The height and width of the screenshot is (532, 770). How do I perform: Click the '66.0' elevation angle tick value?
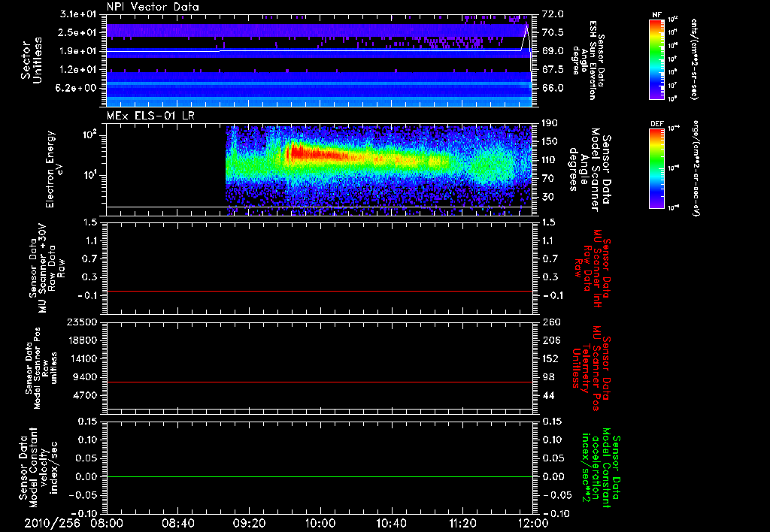(x=553, y=88)
